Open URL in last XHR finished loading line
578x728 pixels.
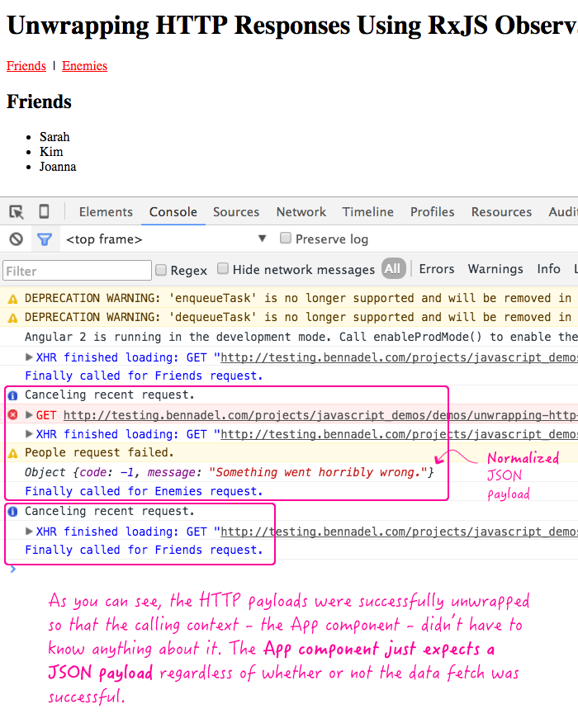click(399, 532)
